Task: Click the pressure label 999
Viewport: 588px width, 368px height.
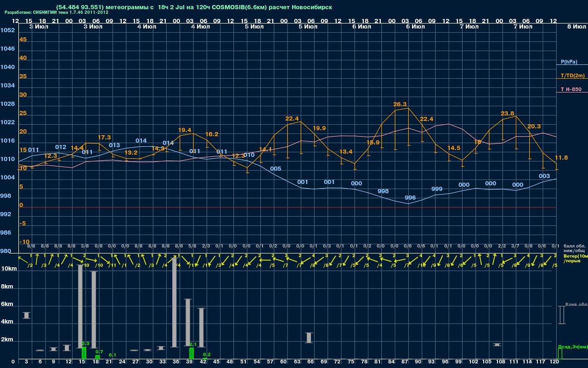Action: tap(437, 189)
